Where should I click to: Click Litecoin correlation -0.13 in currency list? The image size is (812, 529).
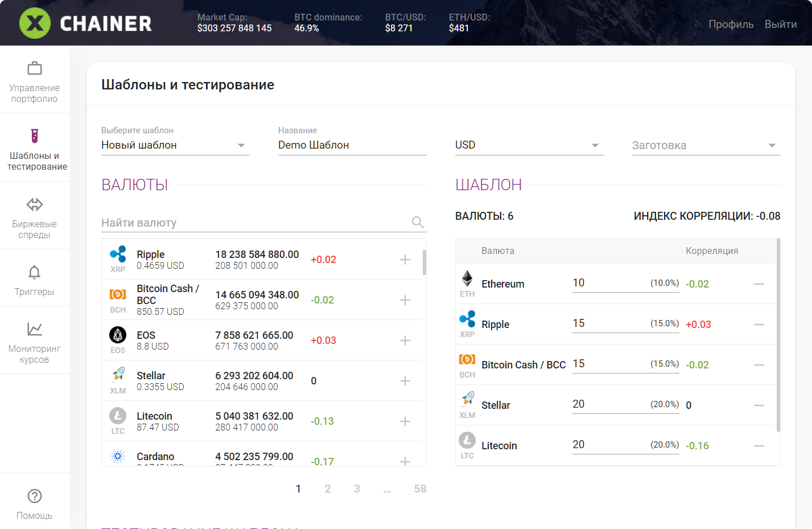click(322, 421)
